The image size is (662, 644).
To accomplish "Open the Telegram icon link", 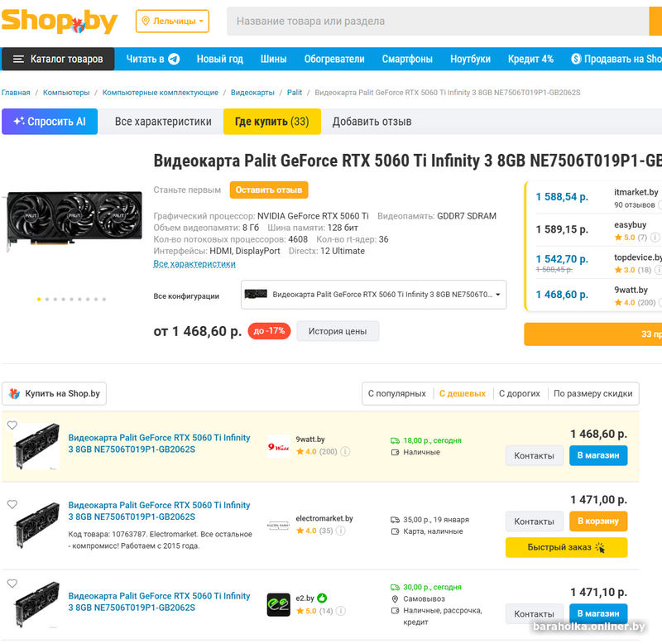I will [x=174, y=59].
